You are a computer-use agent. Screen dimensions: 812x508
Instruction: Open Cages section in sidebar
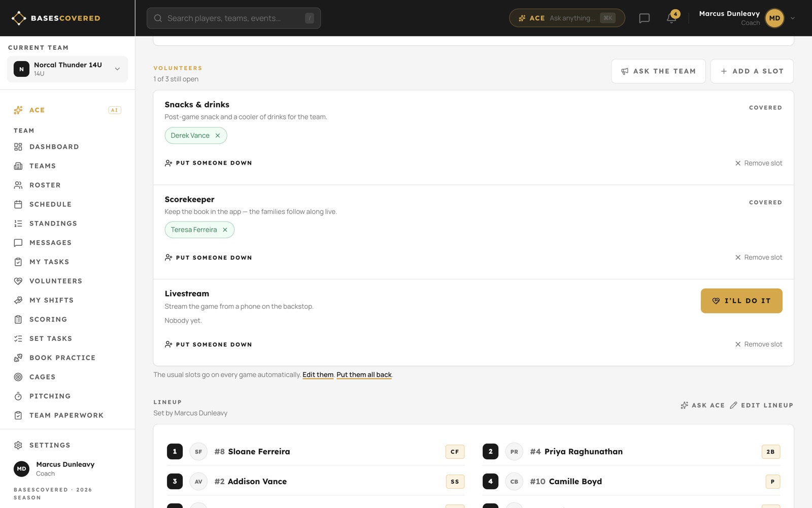coord(67,377)
